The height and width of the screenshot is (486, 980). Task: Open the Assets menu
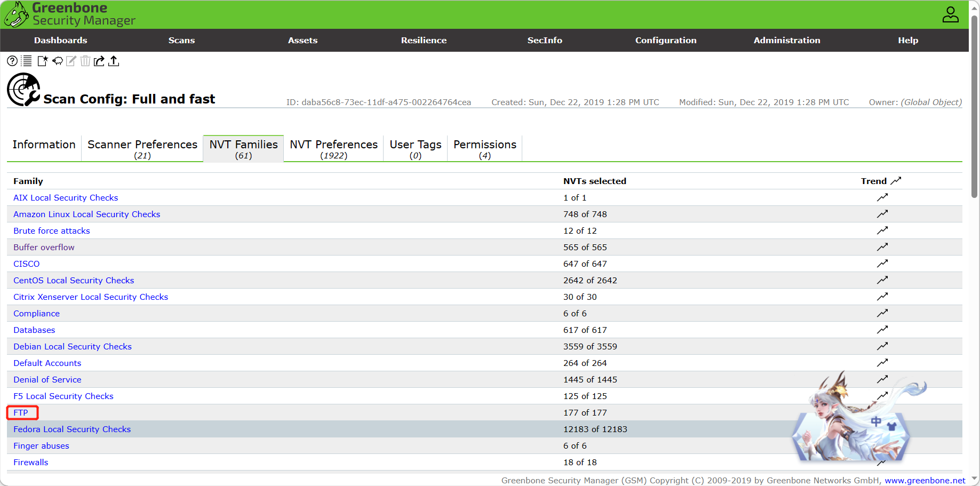point(302,41)
